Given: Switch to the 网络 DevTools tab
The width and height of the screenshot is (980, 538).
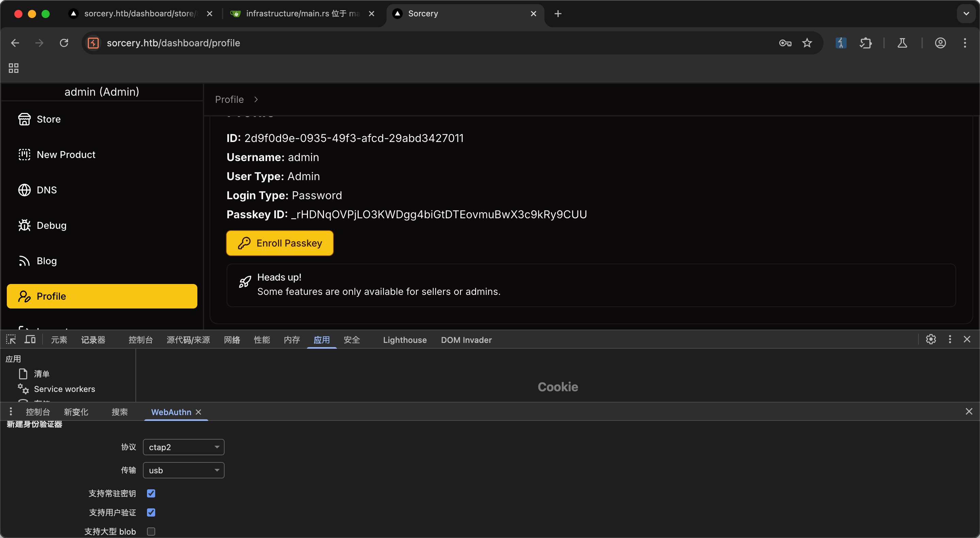Looking at the screenshot, I should (232, 340).
